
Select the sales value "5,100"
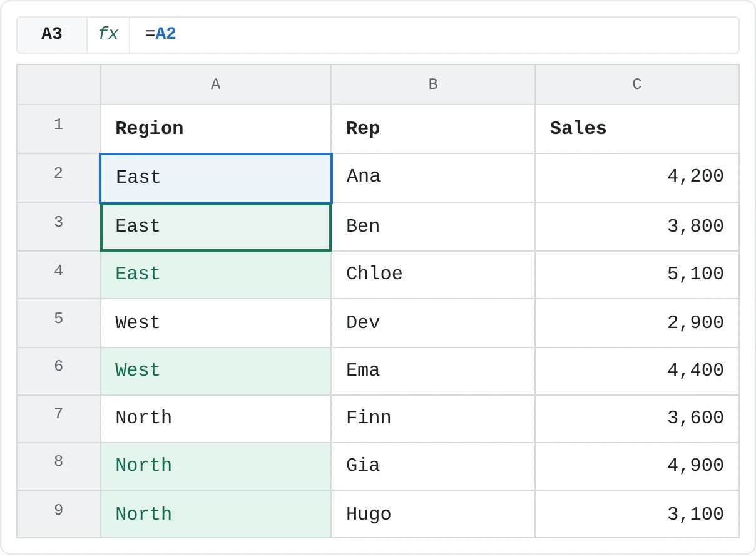pyautogui.click(x=637, y=275)
